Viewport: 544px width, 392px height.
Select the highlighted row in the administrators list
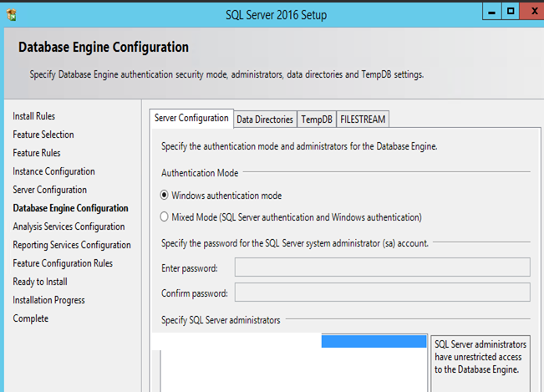[374, 341]
